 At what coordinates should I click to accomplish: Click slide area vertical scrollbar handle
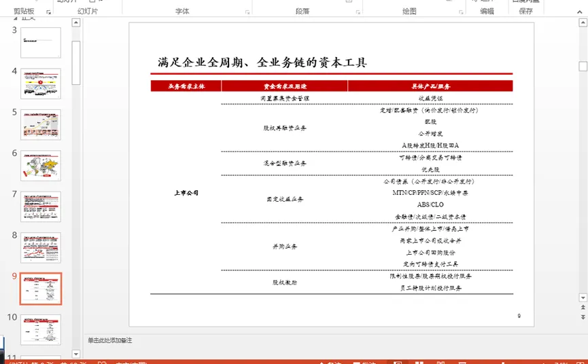(x=583, y=67)
